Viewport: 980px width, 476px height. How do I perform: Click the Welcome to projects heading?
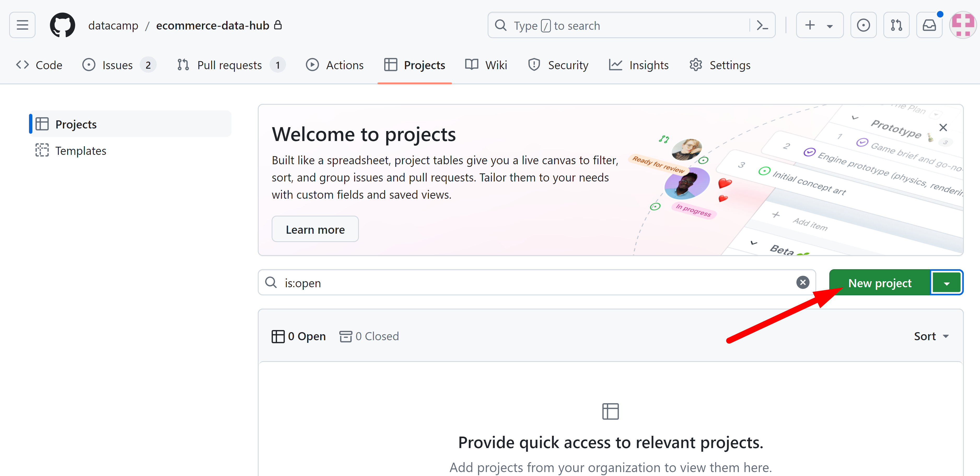point(364,134)
